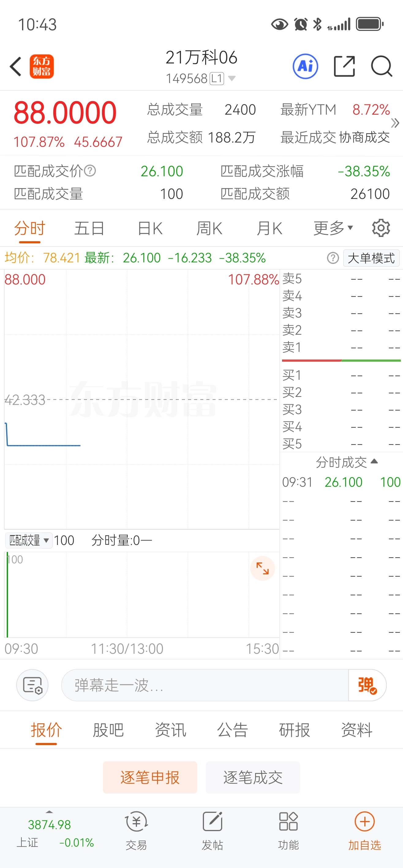Screen dimensions: 403x868
Task: Open the 发帖 post icon
Action: pyautogui.click(x=213, y=821)
